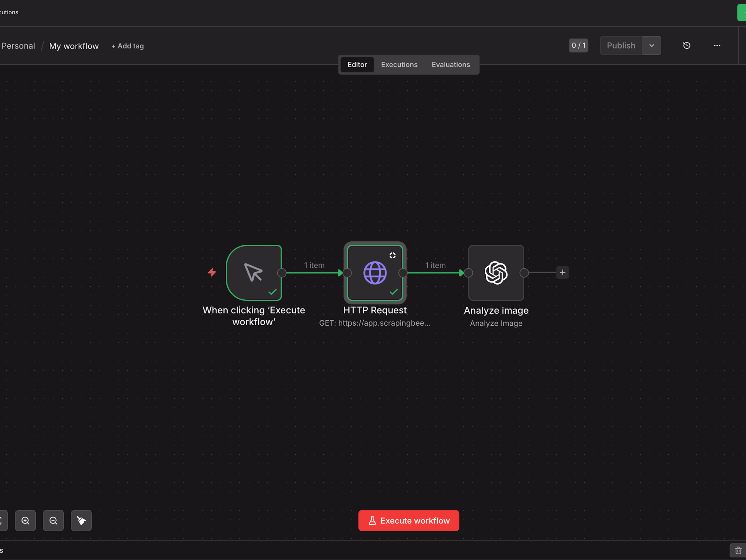Click the Execute workflow button
Image resolution: width=746 pixels, height=560 pixels.
408,520
